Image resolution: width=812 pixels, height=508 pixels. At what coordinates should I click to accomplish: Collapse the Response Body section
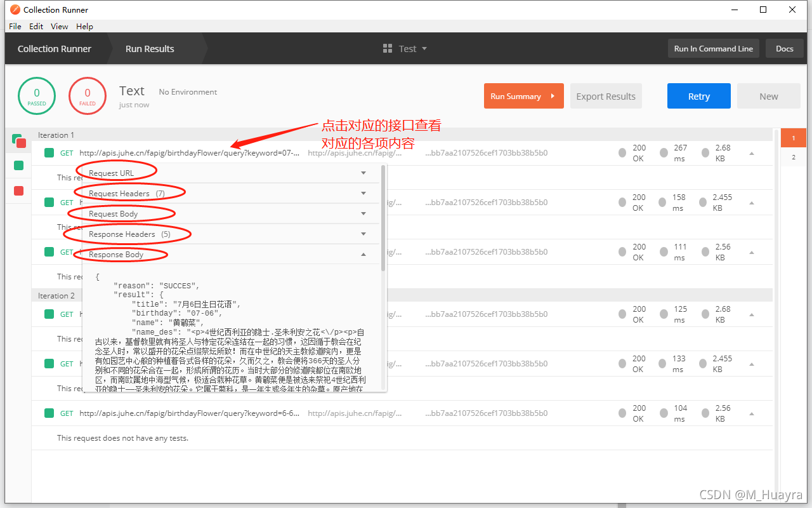tap(363, 255)
